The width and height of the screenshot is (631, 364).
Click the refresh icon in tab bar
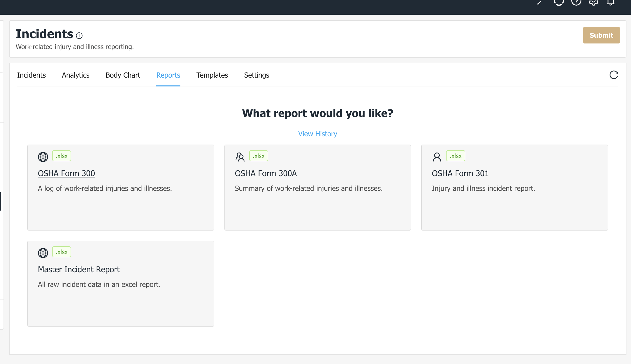[x=614, y=75]
